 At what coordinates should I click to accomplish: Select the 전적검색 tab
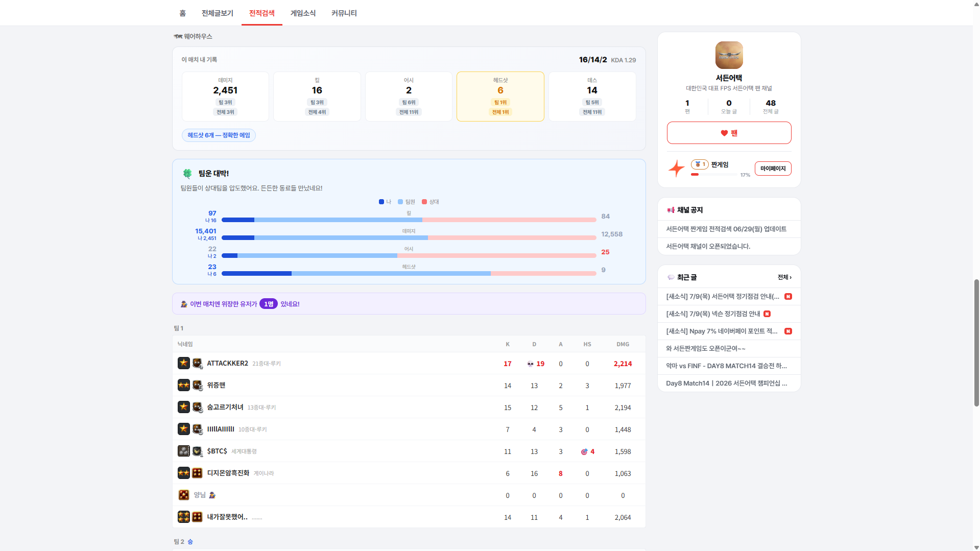pos(262,13)
